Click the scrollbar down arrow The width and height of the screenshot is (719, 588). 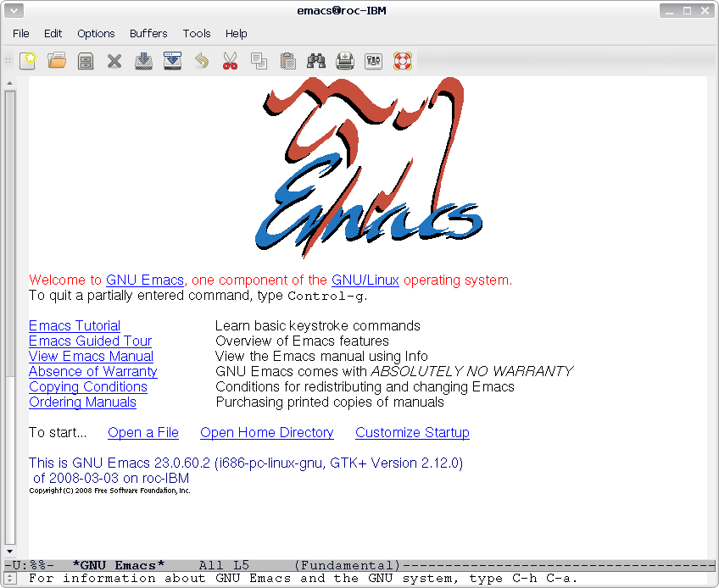tap(9, 552)
